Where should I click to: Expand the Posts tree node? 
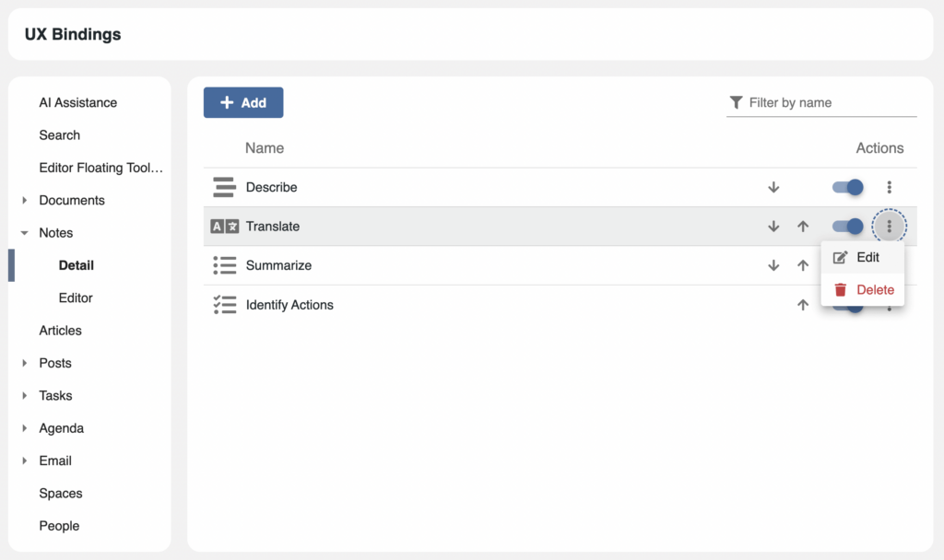coord(25,364)
